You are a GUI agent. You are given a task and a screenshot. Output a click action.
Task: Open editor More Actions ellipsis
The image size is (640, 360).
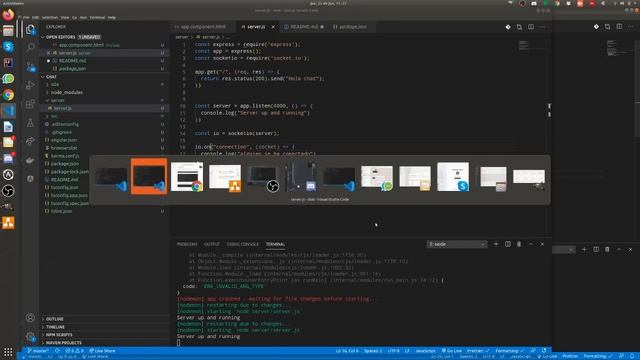(x=542, y=27)
